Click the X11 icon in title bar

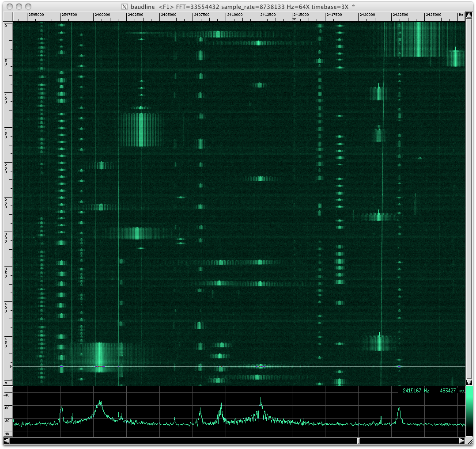(125, 7)
